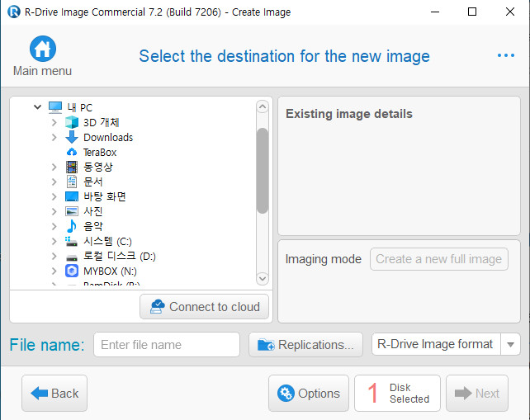
Task: Select the 3D 개체 label
Action: tap(102, 122)
